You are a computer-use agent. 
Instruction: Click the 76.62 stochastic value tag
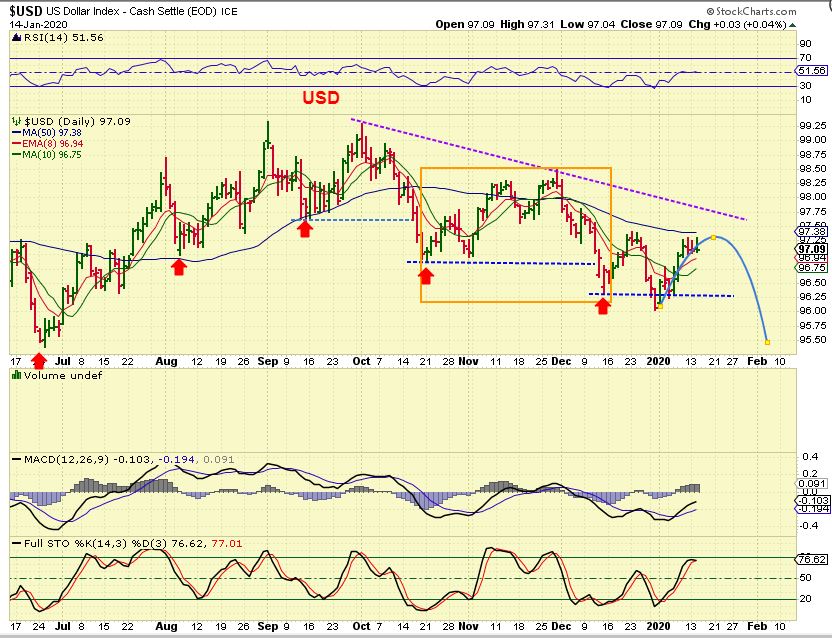tap(811, 559)
